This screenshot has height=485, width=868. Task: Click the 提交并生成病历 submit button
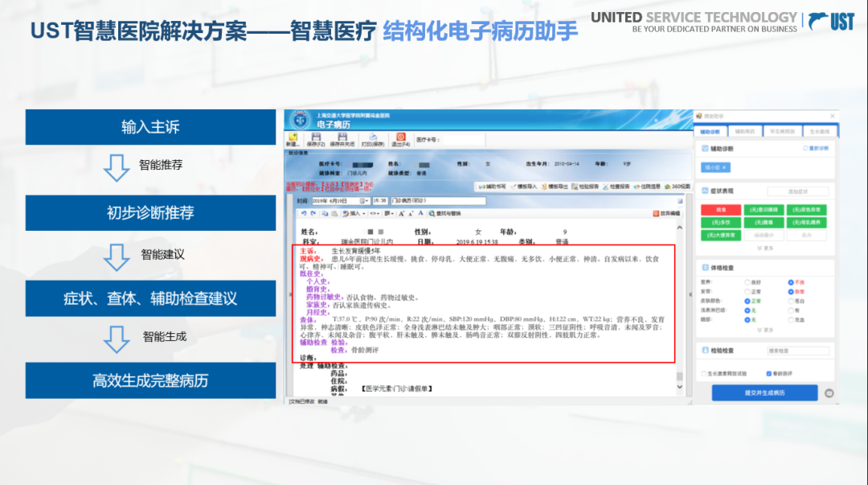[764, 393]
